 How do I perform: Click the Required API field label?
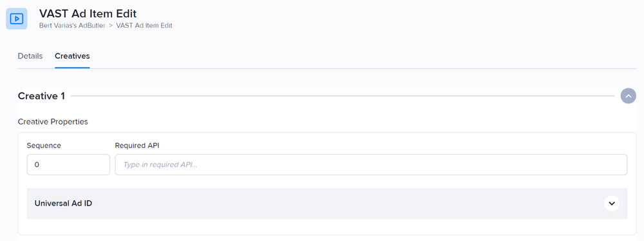(137, 146)
